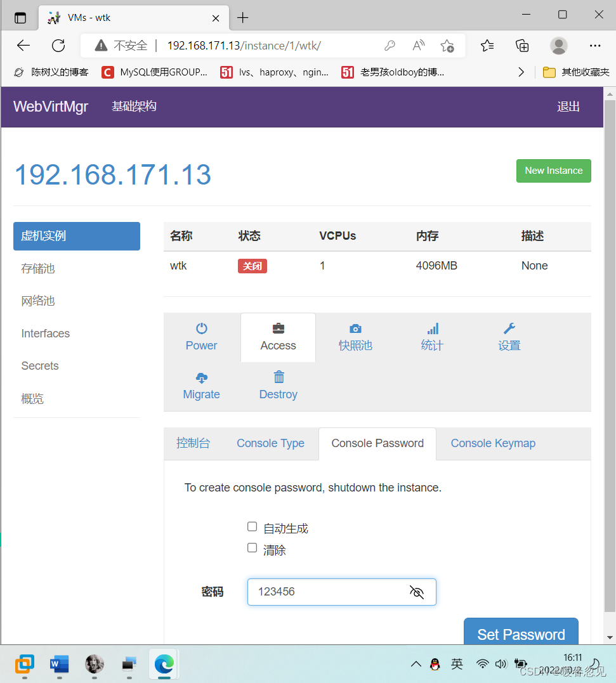This screenshot has height=683, width=616.
Task: Open 存储池 storage pools in sidebar
Action: [x=38, y=268]
